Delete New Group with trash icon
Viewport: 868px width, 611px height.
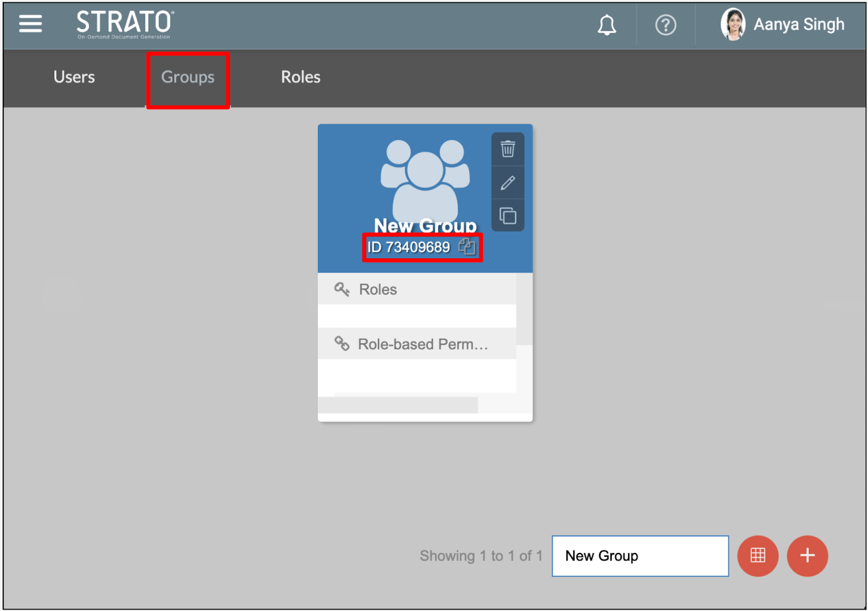click(x=508, y=149)
